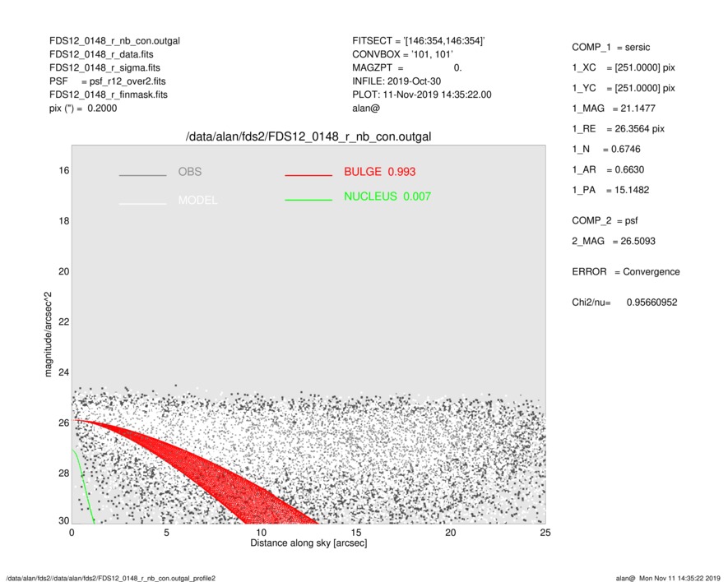Click the 'PSF = psf_r12_over2.fits' line
This screenshot has height=582, width=728.
click(x=107, y=81)
